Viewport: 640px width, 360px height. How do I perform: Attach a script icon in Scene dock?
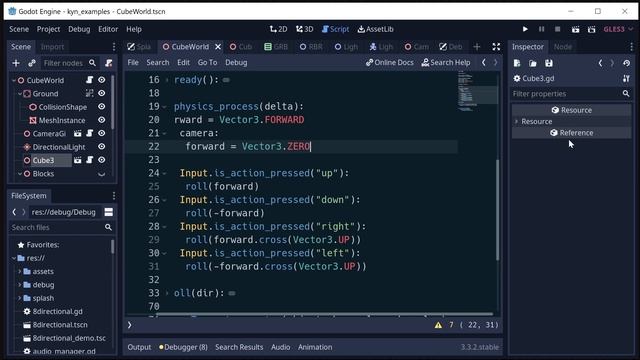point(109,63)
